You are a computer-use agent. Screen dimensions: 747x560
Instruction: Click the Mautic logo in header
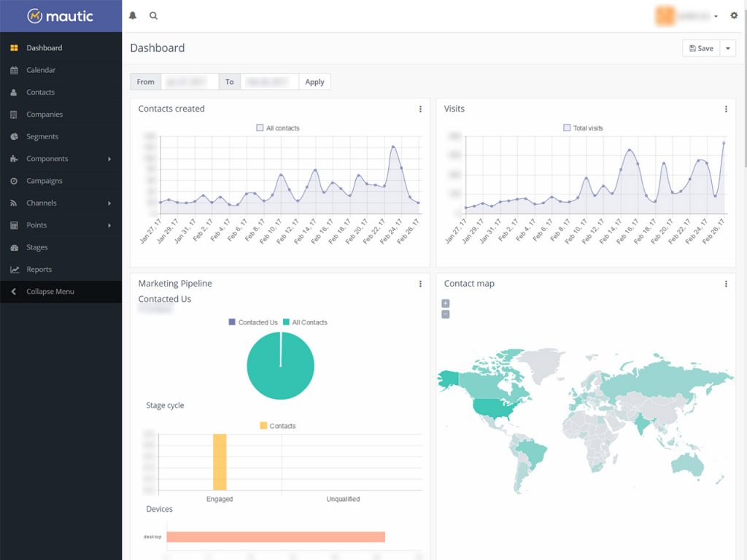pyautogui.click(x=61, y=15)
